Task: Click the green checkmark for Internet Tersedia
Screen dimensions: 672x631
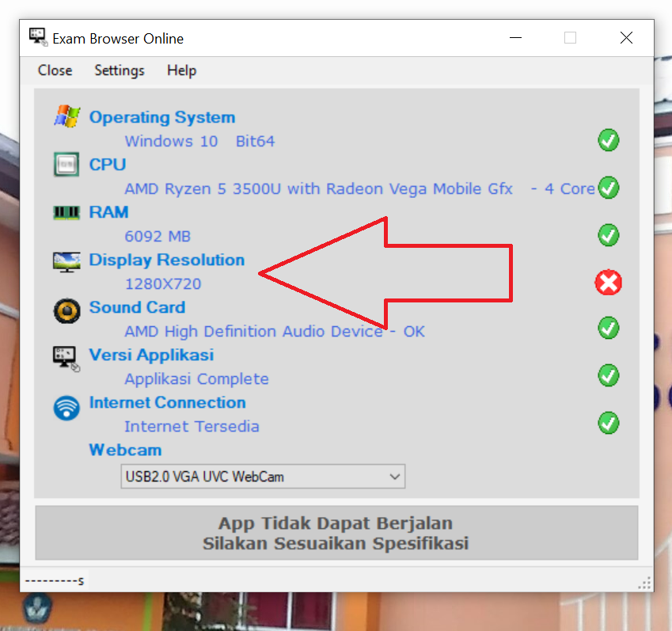Action: (609, 423)
